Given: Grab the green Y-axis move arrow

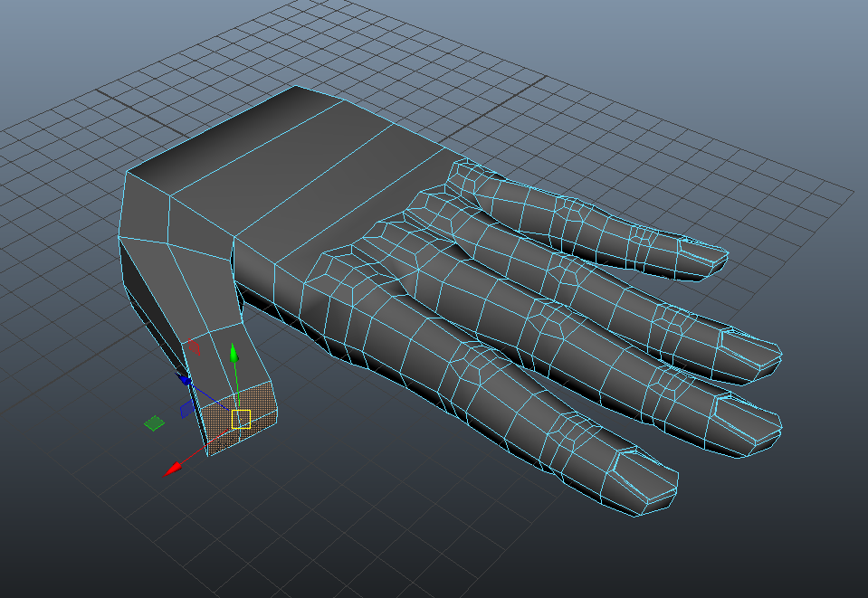Looking at the screenshot, I should click(234, 352).
